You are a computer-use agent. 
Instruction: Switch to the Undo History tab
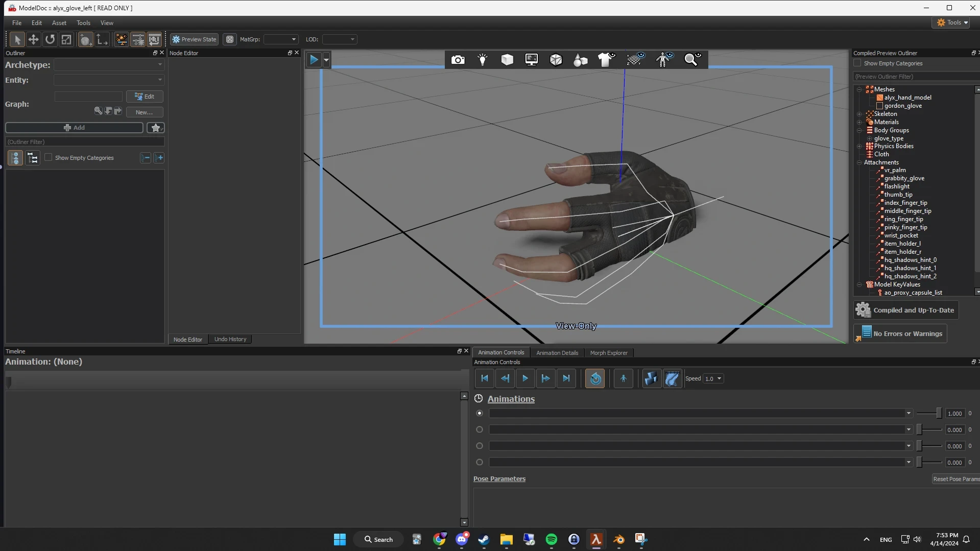230,340
